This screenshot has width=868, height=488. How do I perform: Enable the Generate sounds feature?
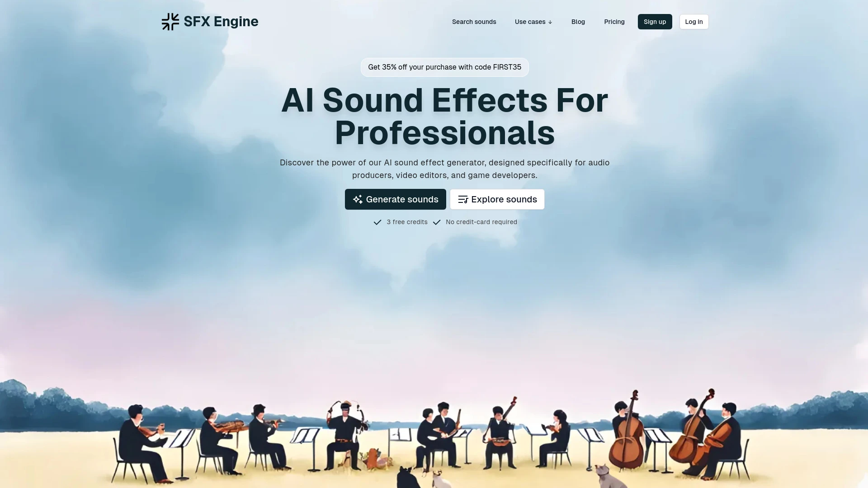click(395, 198)
